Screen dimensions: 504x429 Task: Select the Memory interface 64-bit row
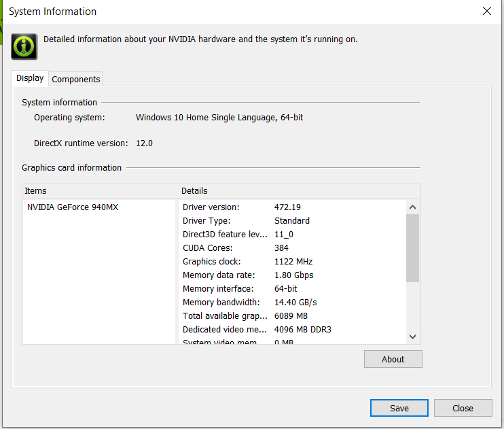292,289
